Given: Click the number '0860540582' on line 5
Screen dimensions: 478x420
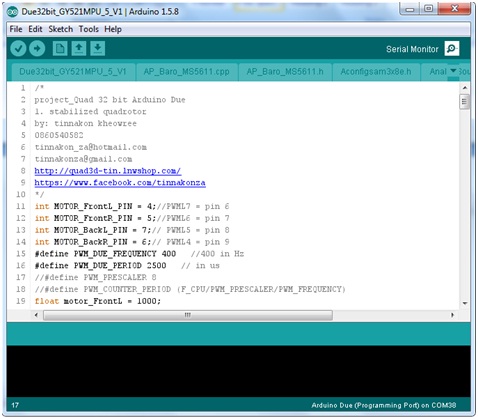Looking at the screenshot, I should [59, 135].
